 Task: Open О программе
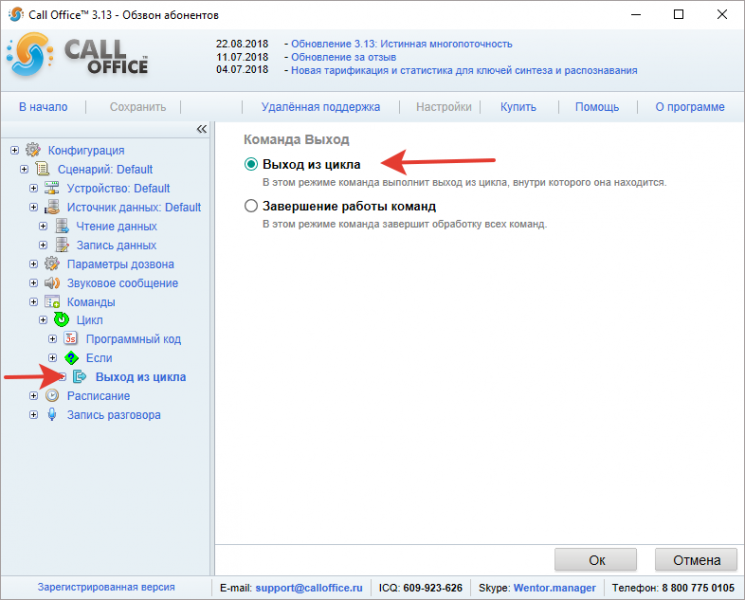click(x=690, y=107)
